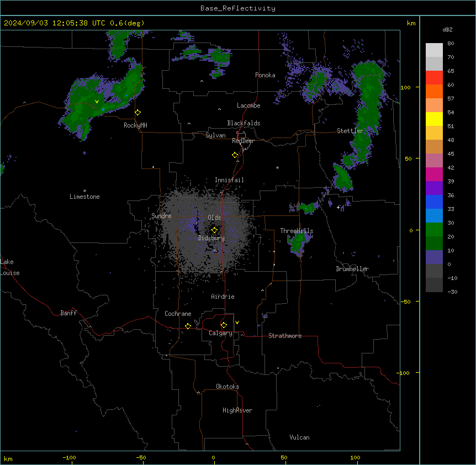Select the Lake Louise label at left edge
The image size is (476, 465).
pos(10,267)
